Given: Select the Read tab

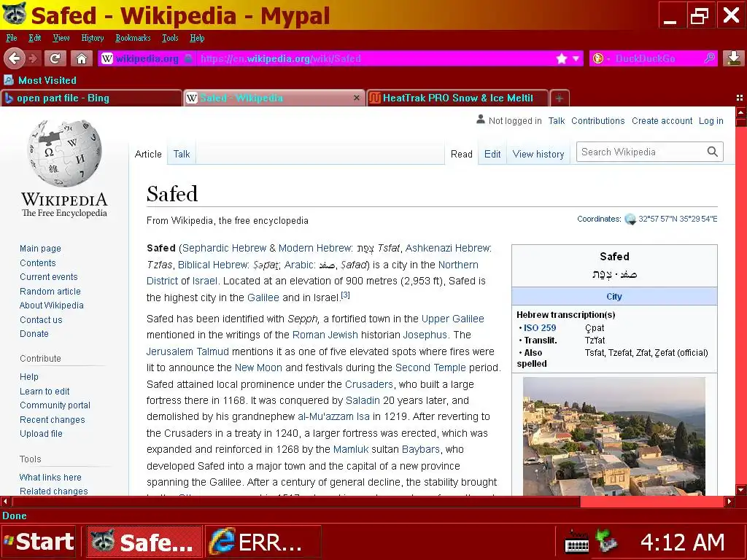Looking at the screenshot, I should pos(462,154).
